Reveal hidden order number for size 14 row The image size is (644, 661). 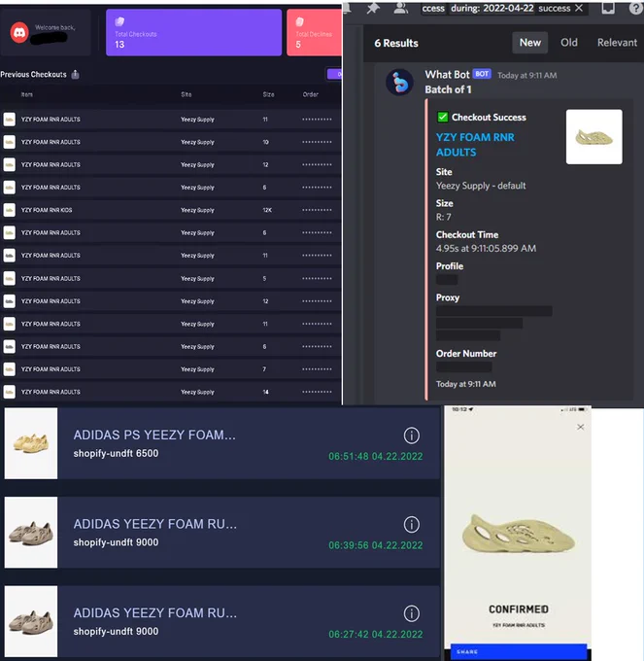click(x=317, y=392)
